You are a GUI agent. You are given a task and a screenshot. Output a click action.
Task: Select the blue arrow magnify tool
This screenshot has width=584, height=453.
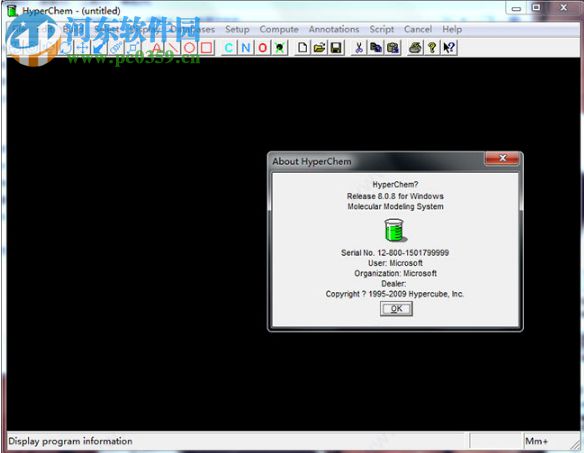coord(99,48)
